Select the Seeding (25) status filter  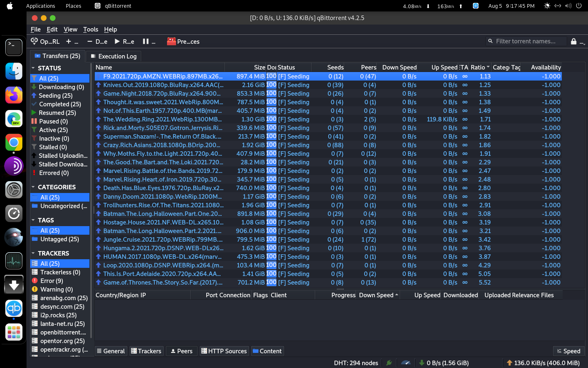[55, 96]
